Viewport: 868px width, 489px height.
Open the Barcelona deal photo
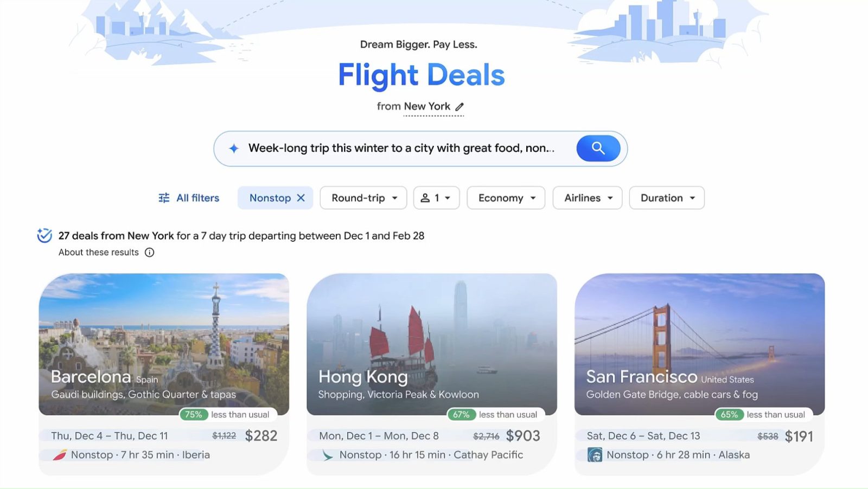pyautogui.click(x=164, y=344)
